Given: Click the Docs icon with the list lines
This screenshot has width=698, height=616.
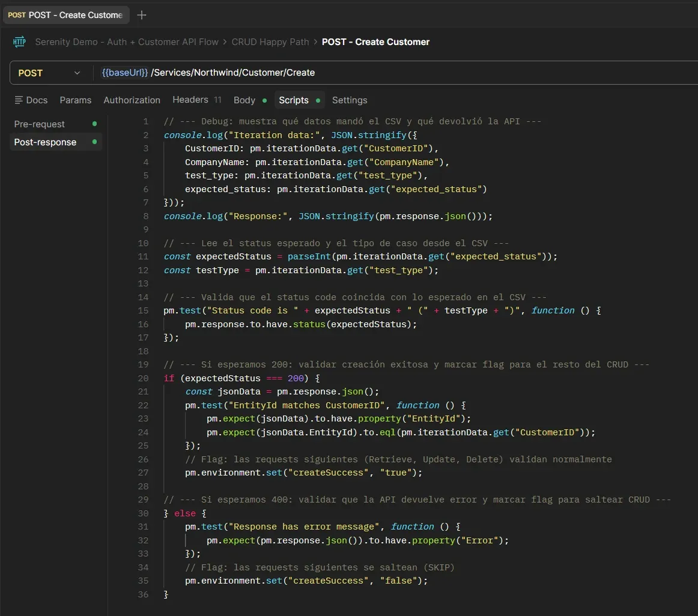Looking at the screenshot, I should (x=19, y=100).
